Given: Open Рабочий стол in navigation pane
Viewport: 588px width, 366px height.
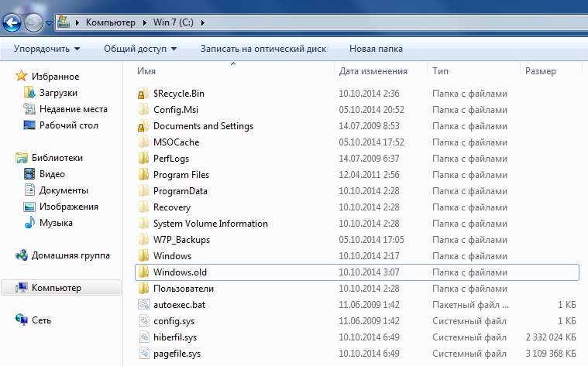Looking at the screenshot, I should click(68, 125).
